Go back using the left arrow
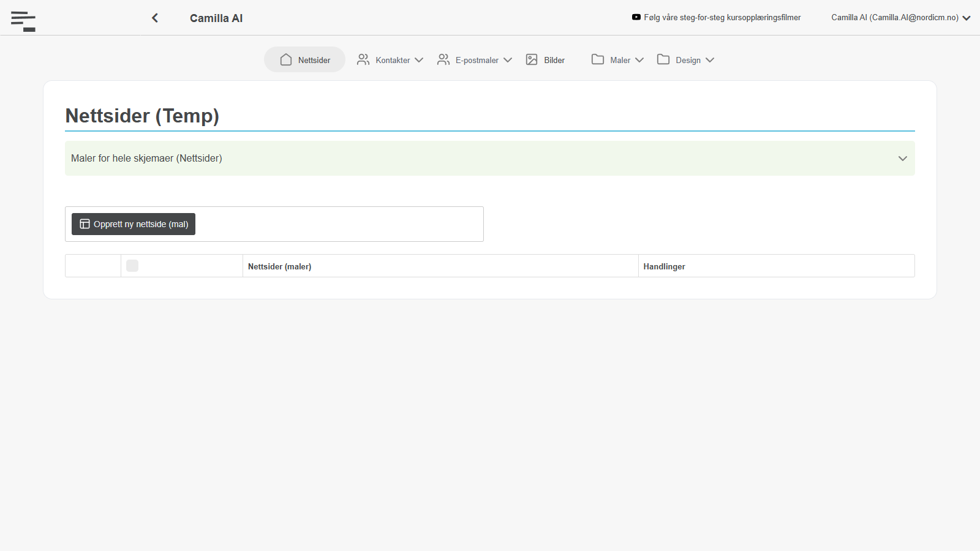980x551 pixels. pyautogui.click(x=155, y=18)
